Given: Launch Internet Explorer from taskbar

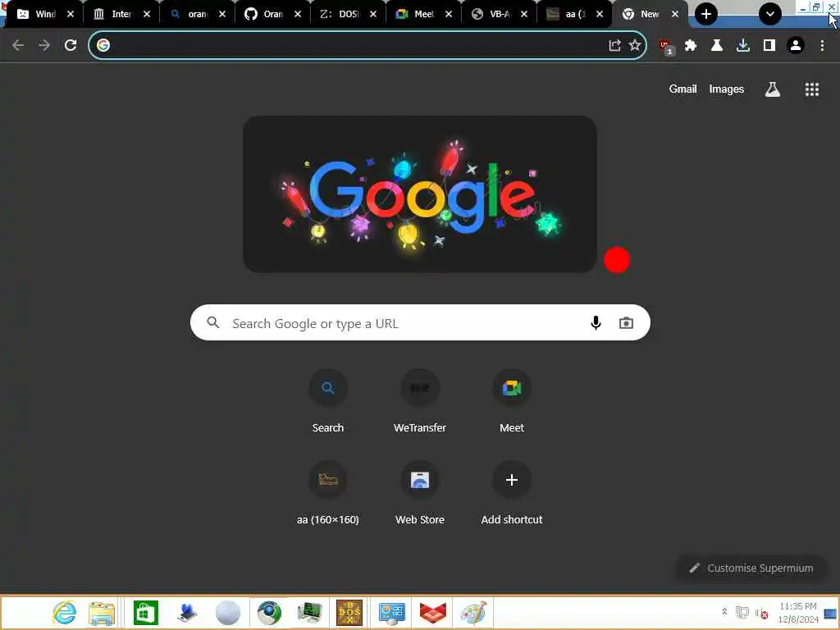Looking at the screenshot, I should (x=64, y=613).
